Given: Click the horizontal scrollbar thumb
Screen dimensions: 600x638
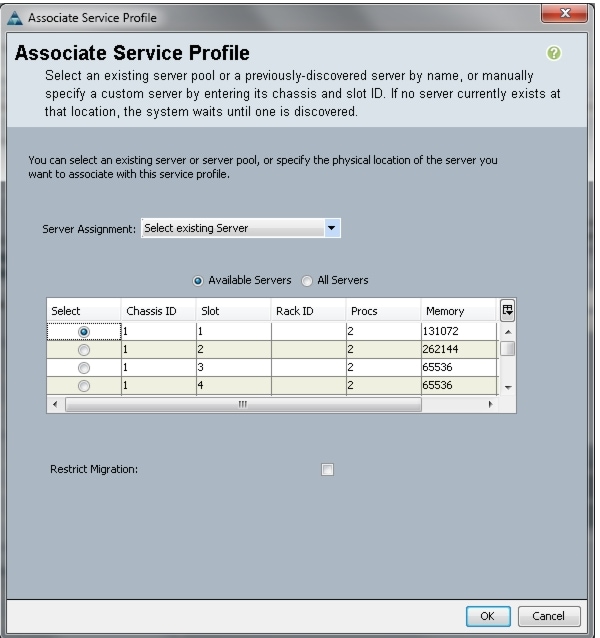Looking at the screenshot, I should click(243, 404).
